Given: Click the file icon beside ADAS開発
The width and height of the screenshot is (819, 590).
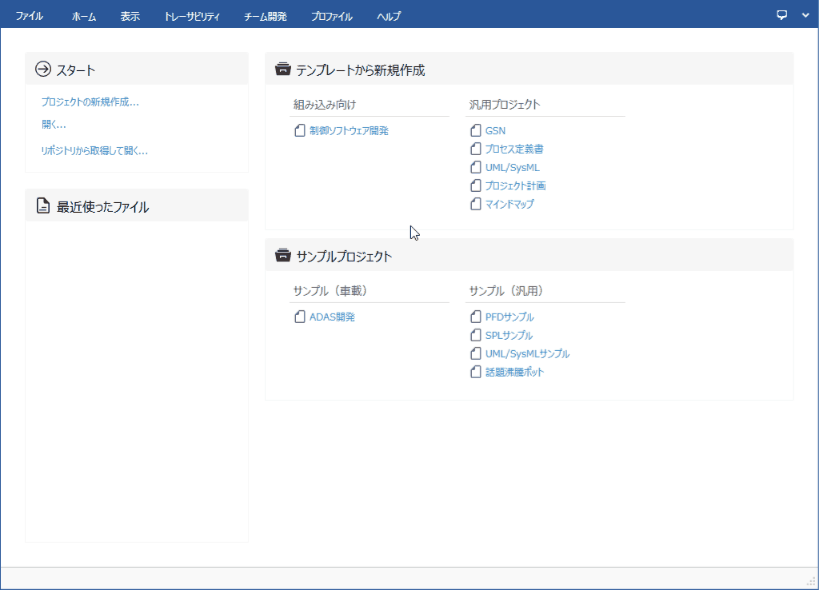Looking at the screenshot, I should (x=299, y=316).
